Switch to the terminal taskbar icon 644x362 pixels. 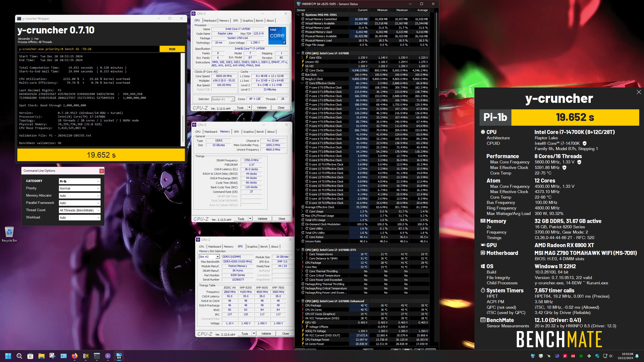click(97, 356)
